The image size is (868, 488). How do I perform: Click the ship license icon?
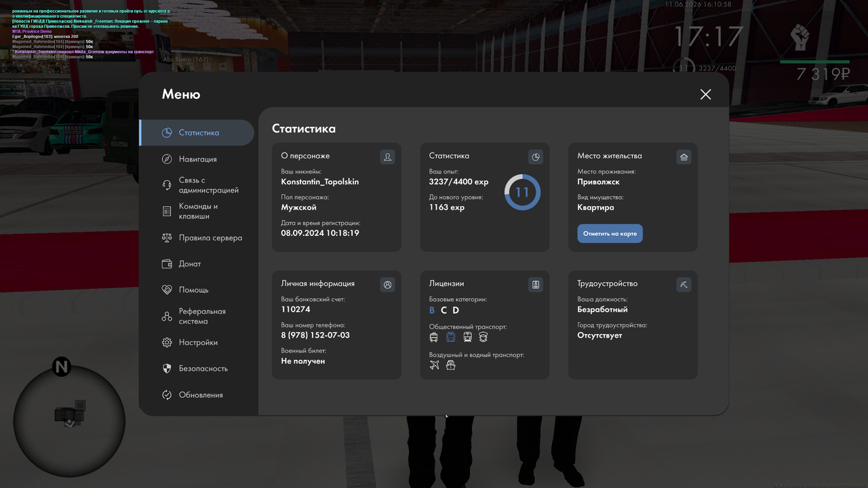click(x=450, y=365)
